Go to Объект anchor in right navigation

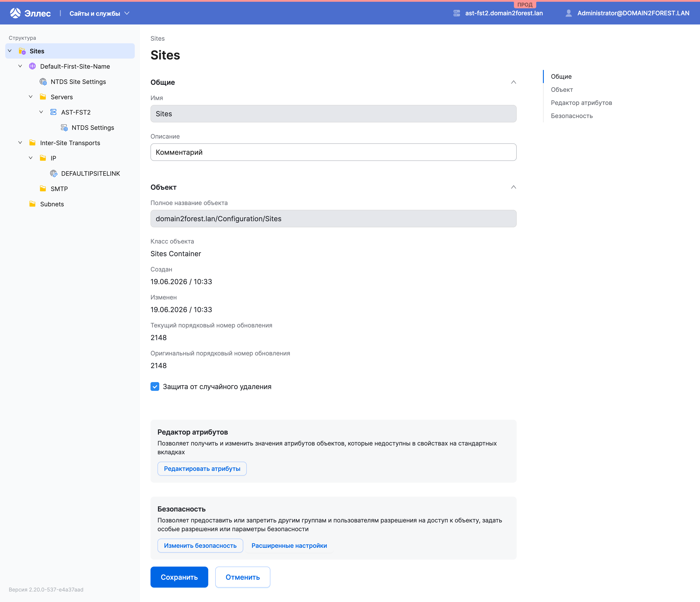562,90
